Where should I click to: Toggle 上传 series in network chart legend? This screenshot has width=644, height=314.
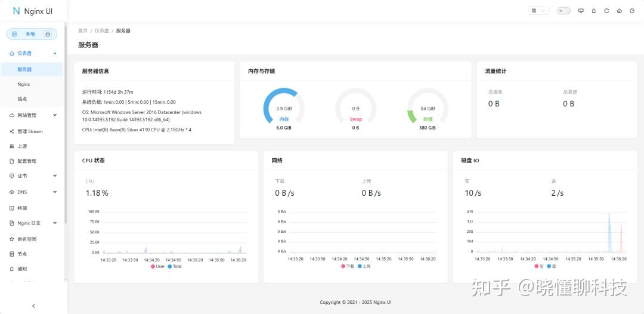[364, 266]
